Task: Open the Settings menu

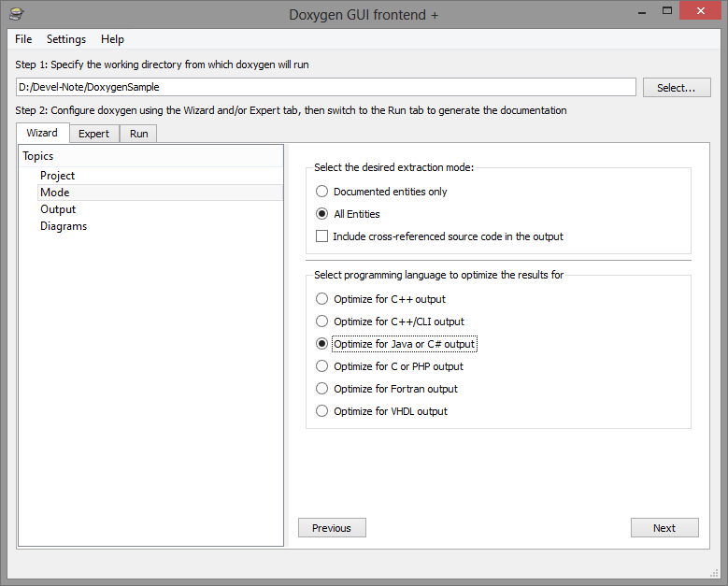Action: click(x=66, y=39)
